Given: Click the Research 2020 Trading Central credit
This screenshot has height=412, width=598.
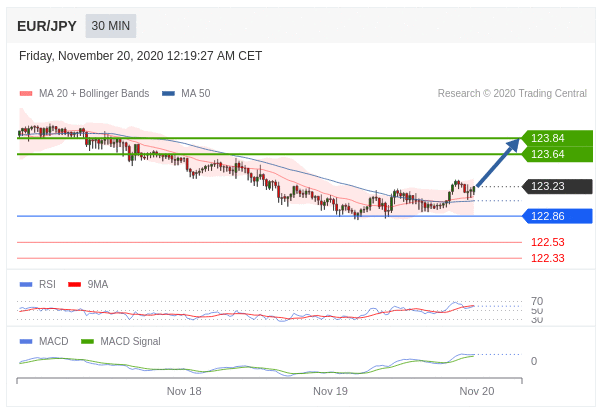Looking at the screenshot, I should tap(512, 93).
